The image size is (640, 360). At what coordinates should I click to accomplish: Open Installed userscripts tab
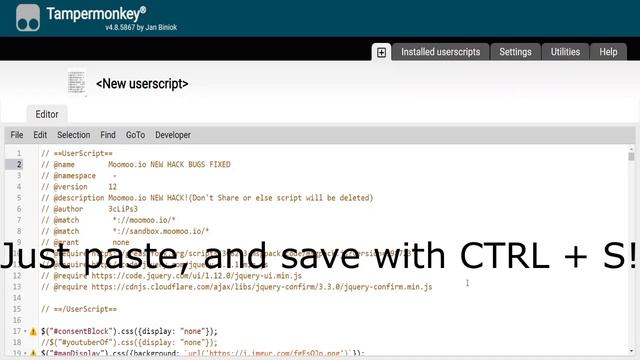[440, 52]
